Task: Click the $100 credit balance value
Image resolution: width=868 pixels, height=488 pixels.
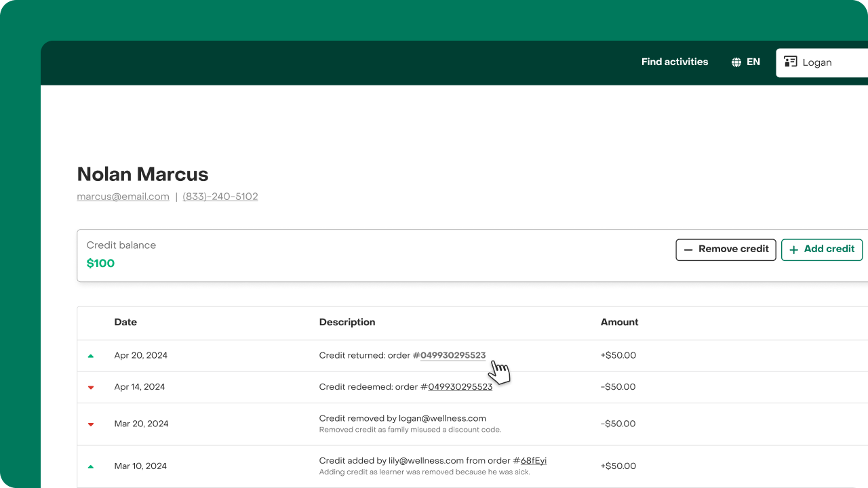Action: click(x=100, y=263)
